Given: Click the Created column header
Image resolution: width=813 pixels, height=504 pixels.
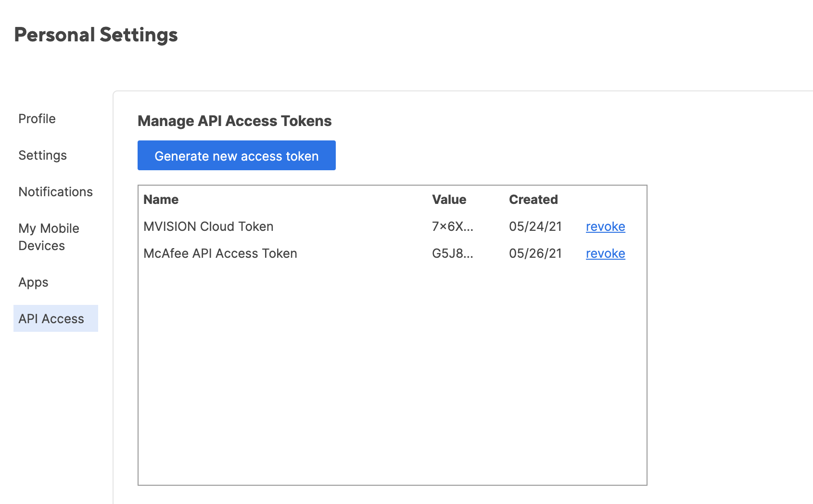Looking at the screenshot, I should (x=533, y=200).
